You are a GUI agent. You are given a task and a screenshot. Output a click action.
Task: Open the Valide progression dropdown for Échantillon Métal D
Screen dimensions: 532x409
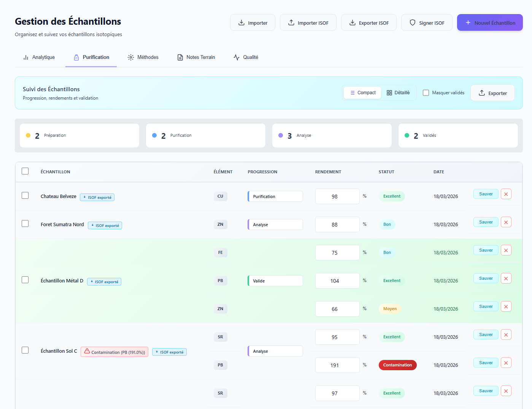click(275, 281)
